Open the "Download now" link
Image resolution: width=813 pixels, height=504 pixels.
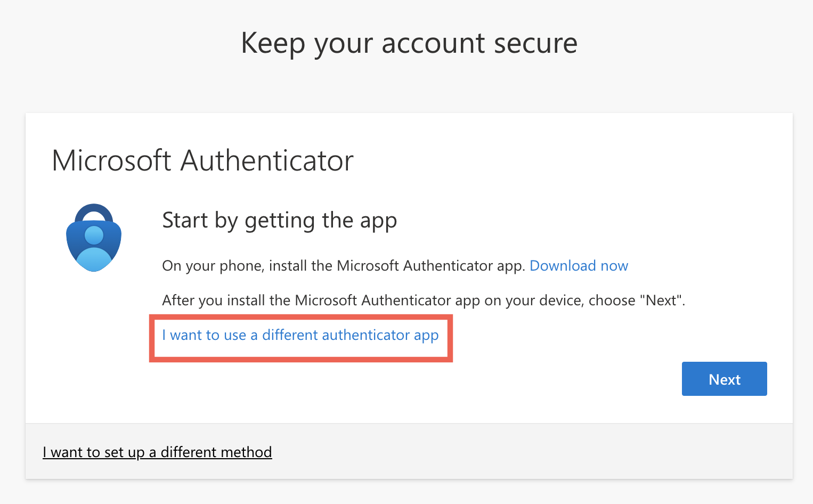(x=579, y=266)
